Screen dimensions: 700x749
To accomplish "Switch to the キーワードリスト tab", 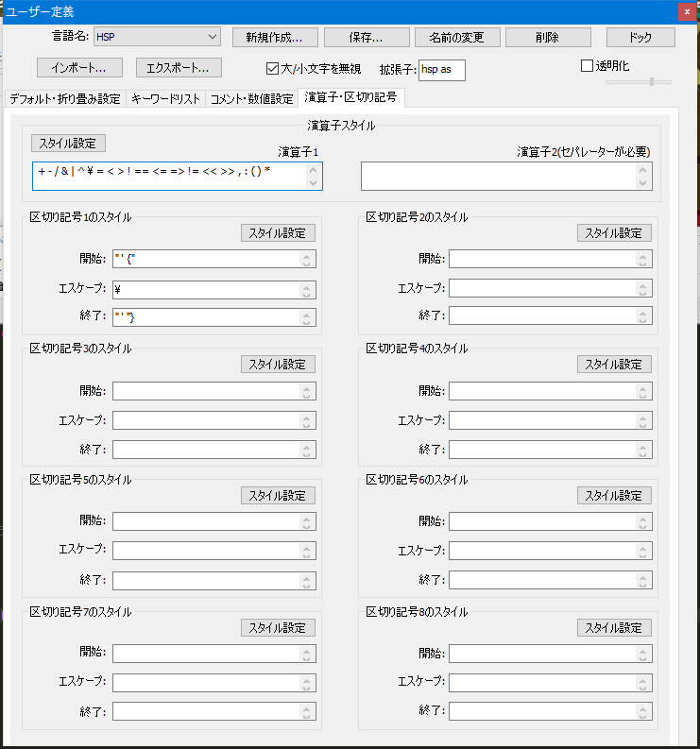I will tap(165, 99).
